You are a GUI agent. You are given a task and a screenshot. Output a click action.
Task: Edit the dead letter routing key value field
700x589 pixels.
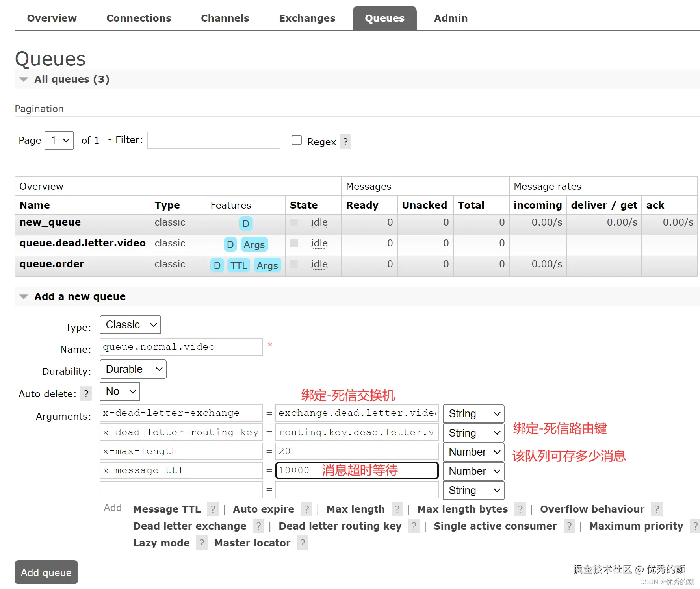[x=357, y=432]
